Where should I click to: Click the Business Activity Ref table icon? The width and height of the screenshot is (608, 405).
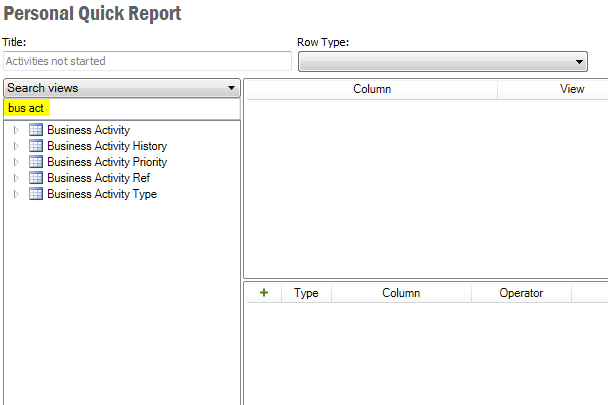[x=35, y=178]
